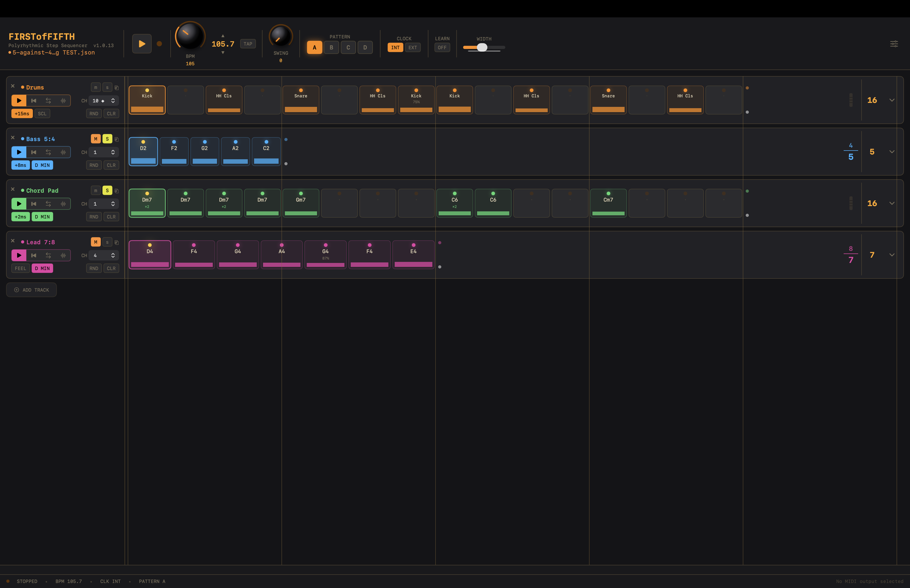Click the direction swap icon on Drums track
Viewport: 910px width, 588px height.
[x=48, y=101]
